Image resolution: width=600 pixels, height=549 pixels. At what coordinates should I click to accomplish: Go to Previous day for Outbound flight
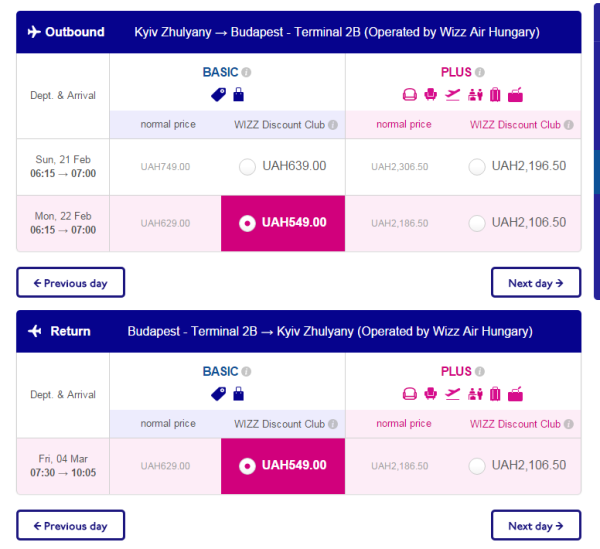click(x=70, y=283)
